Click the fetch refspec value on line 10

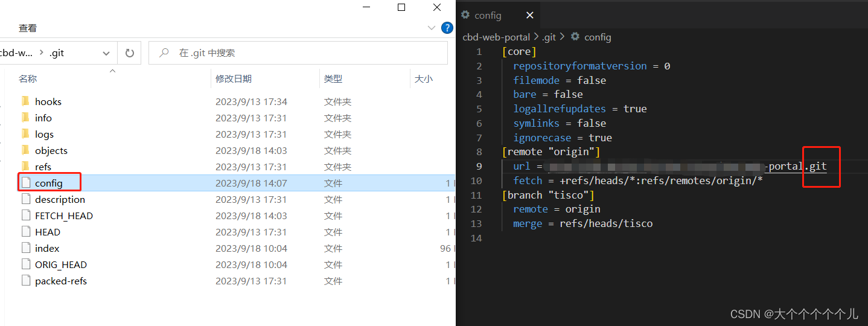[x=662, y=181]
